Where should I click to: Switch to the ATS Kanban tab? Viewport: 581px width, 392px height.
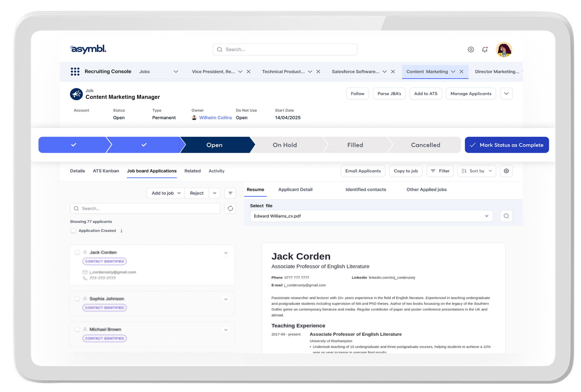pos(106,171)
